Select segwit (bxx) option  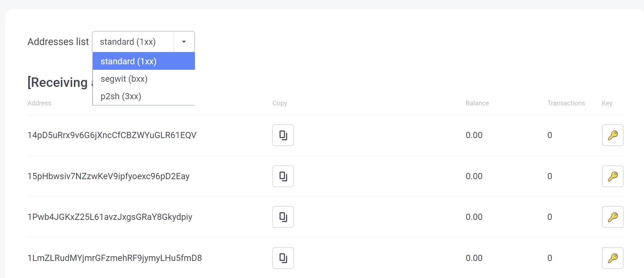point(144,79)
